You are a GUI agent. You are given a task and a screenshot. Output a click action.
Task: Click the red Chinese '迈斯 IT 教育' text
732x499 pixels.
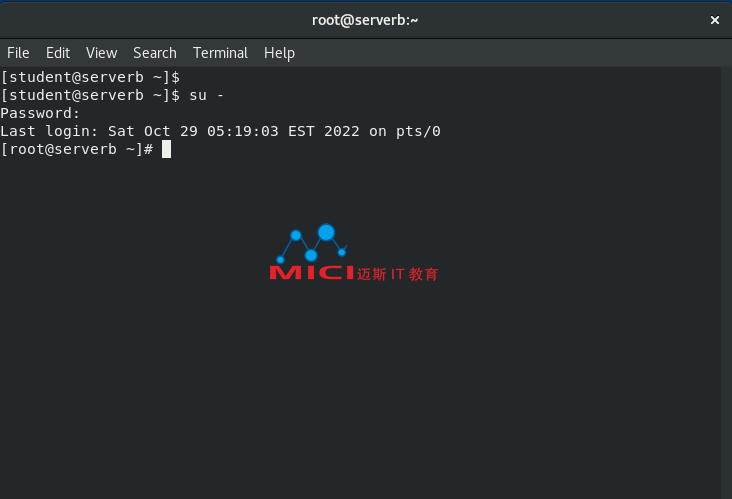coord(398,274)
